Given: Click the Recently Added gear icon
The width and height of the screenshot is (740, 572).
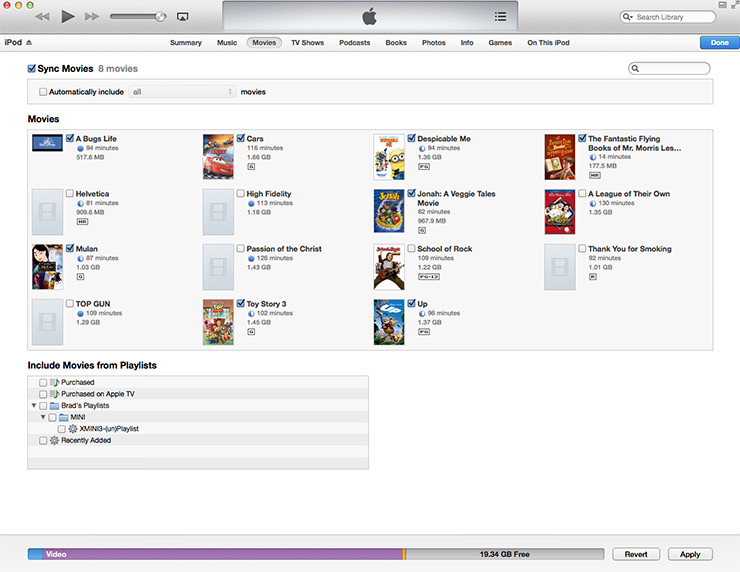Looking at the screenshot, I should (54, 440).
